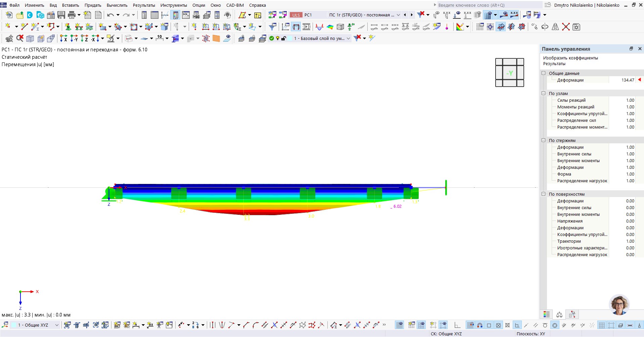The image size is (644, 337).
Task: Collapse the 'По узлам' section
Action: point(543,93)
